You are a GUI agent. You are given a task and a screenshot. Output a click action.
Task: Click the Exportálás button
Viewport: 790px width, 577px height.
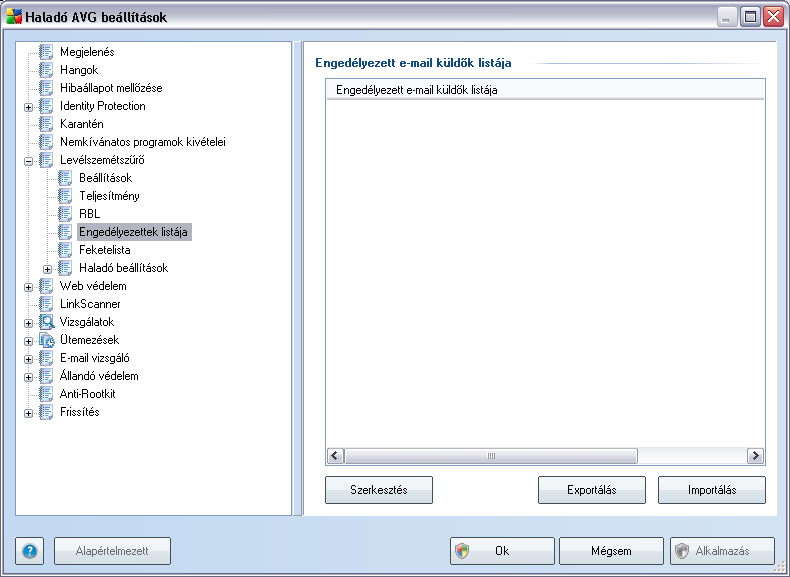pyautogui.click(x=592, y=490)
